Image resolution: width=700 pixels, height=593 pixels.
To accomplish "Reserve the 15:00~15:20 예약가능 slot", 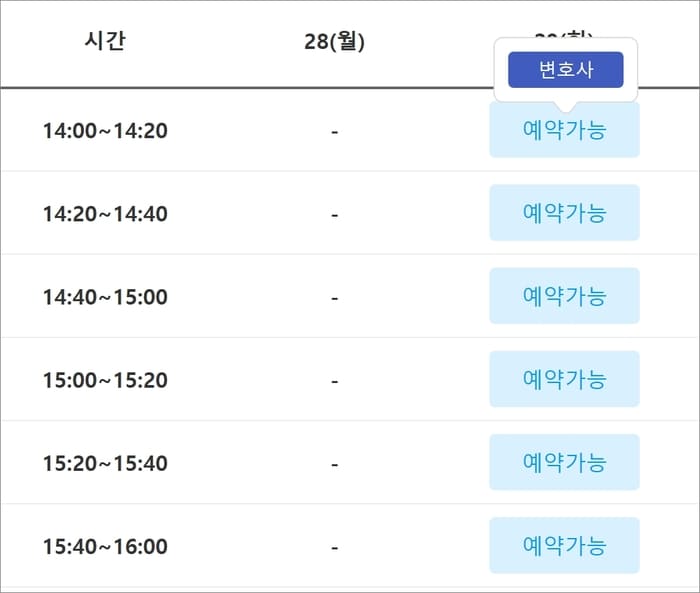I will click(564, 379).
